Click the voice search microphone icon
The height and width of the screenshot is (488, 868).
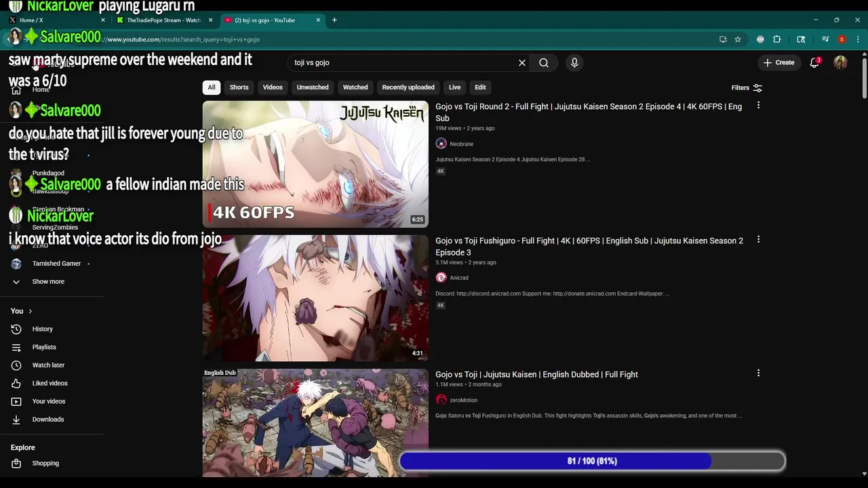tap(574, 62)
